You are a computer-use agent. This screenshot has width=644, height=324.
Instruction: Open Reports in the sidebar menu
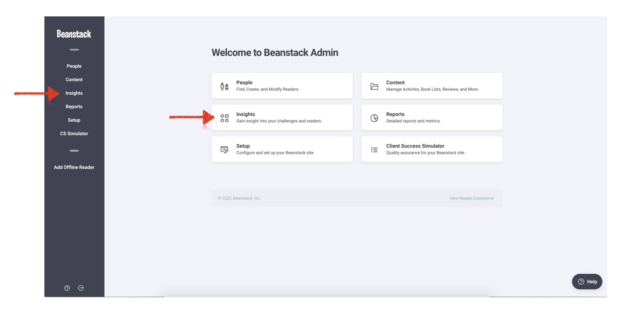click(x=74, y=107)
